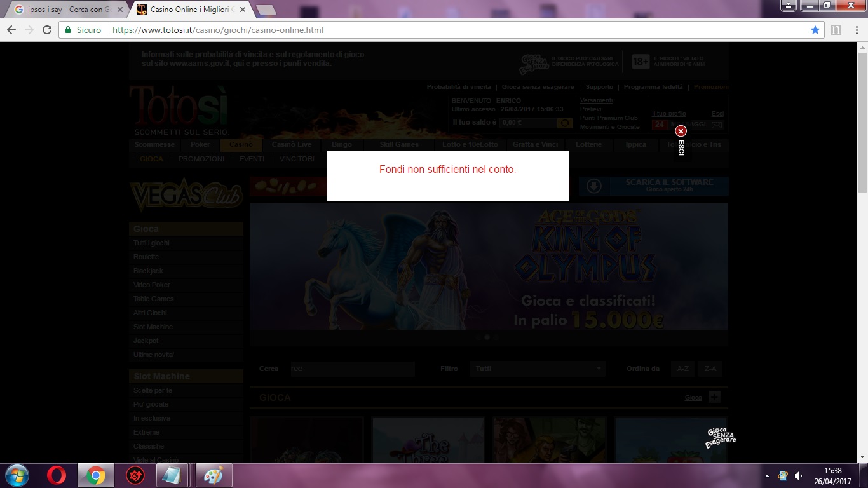This screenshot has height=488, width=868.
Task: Open 'The Three' game thumbnail
Action: (428, 440)
